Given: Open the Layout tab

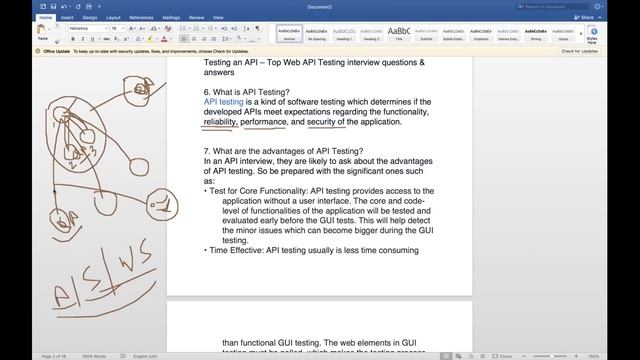Looking at the screenshot, I should click(113, 18).
